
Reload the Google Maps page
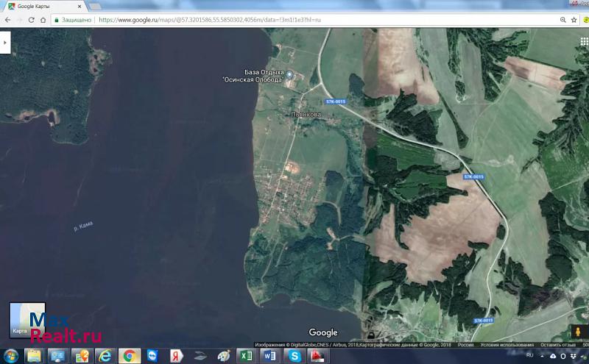[x=32, y=20]
